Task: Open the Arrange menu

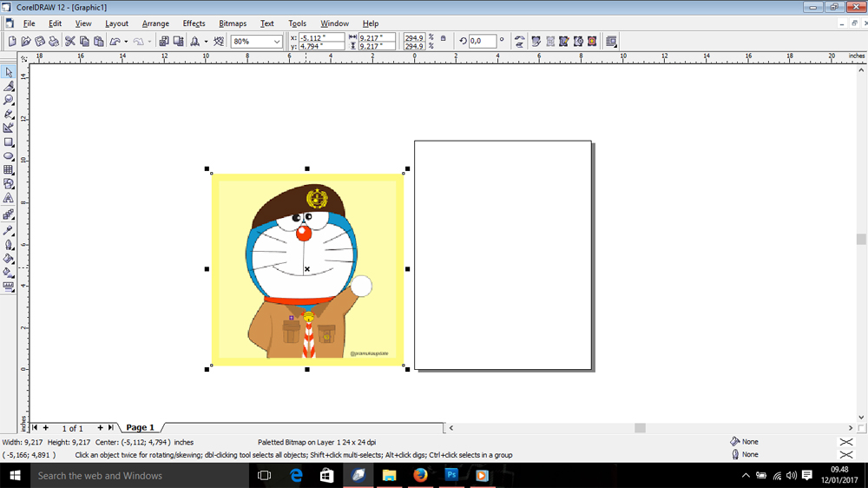Action: coord(155,23)
